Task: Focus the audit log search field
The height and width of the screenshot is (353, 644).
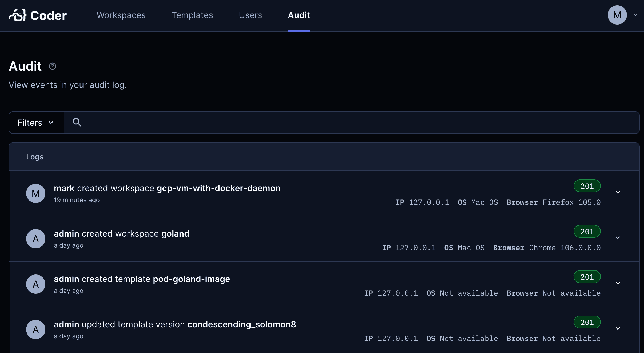Action: click(x=352, y=123)
